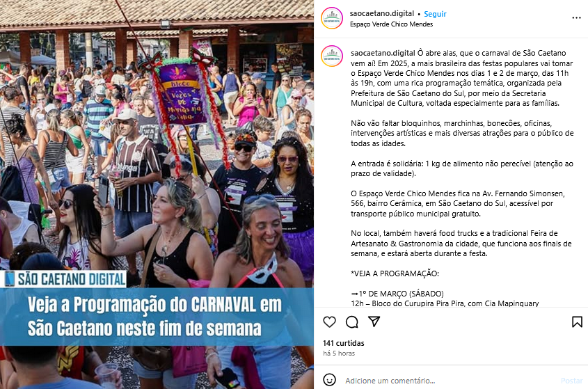The image size is (588, 389).
Task: Open comments via speech bubble icon
Action: pos(351,322)
